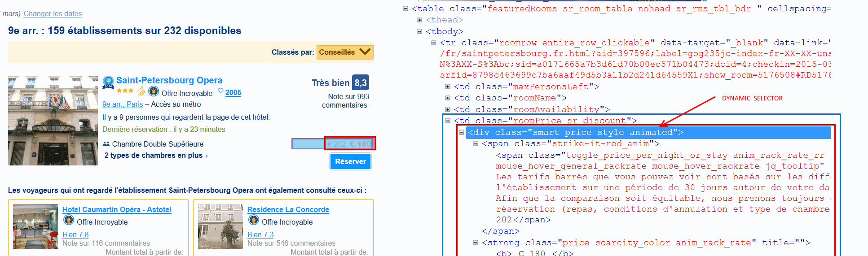Click Offre Incroyable badge icon under Hotel Caumartin Opéra
Screen dimensions: 868x256
[69, 220]
